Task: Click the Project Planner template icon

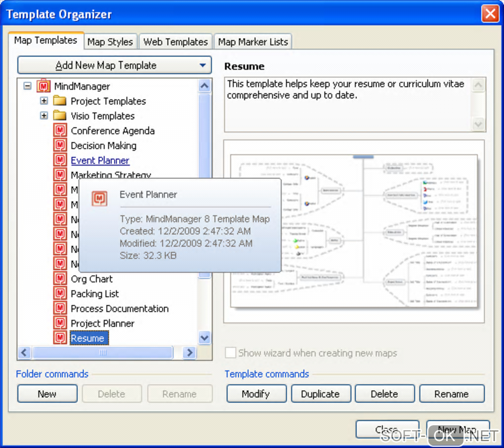Action: click(x=60, y=323)
